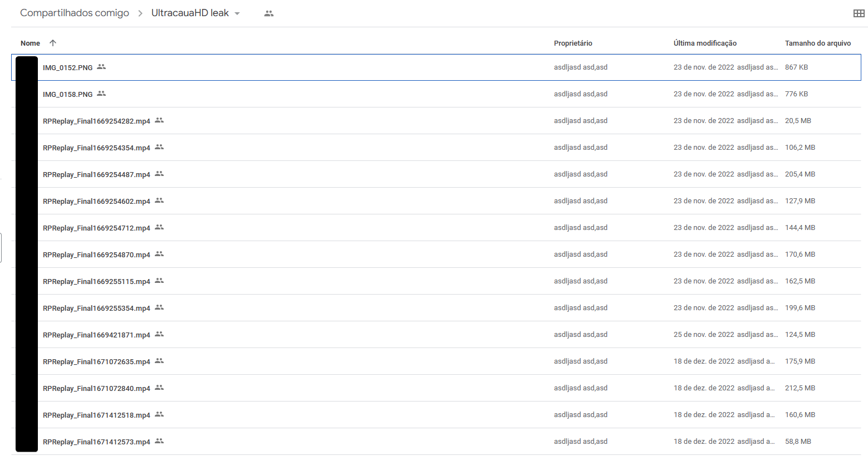
Task: Click shared icon beside RPReplay_Final1669254487.mp4
Action: pos(159,174)
